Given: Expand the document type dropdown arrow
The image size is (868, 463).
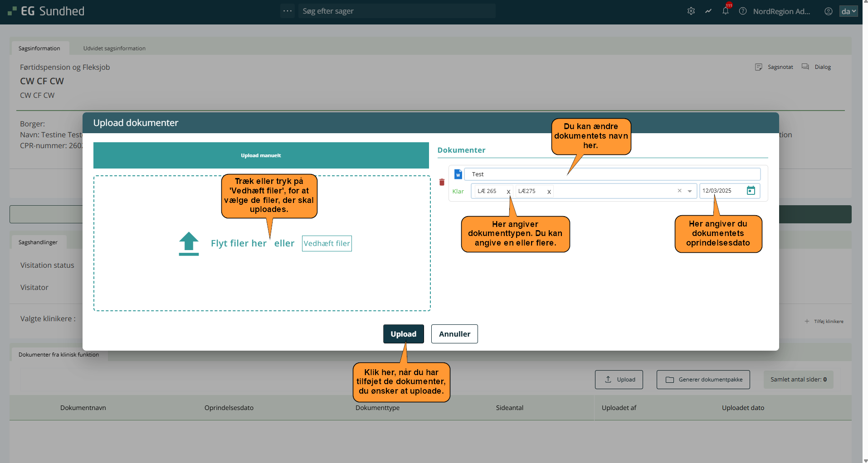Looking at the screenshot, I should click(690, 191).
